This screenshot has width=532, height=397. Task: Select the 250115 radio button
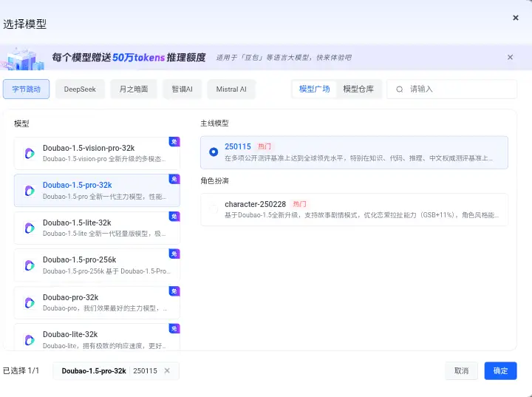tap(214, 152)
